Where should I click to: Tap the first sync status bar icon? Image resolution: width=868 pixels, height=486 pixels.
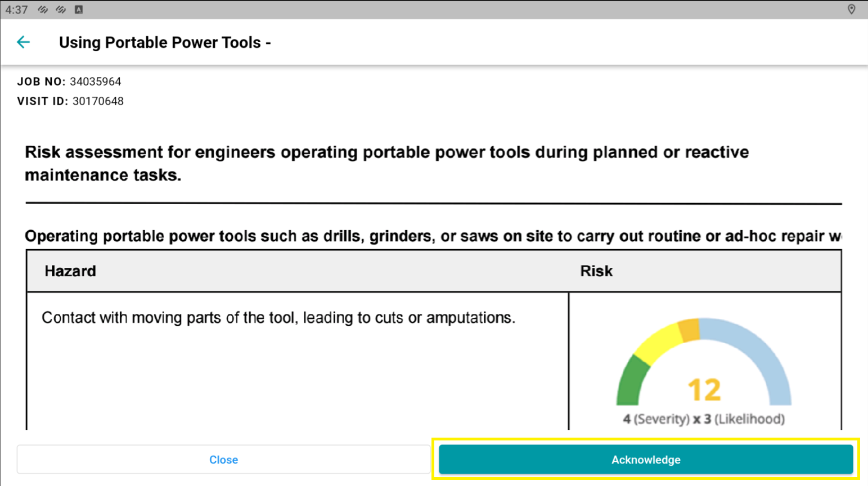pos(43,10)
